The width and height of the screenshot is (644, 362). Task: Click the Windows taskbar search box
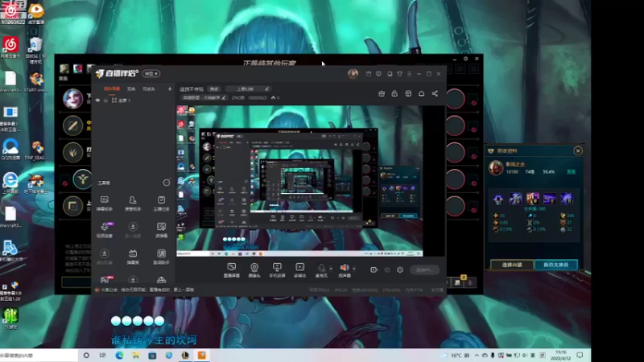(39, 356)
